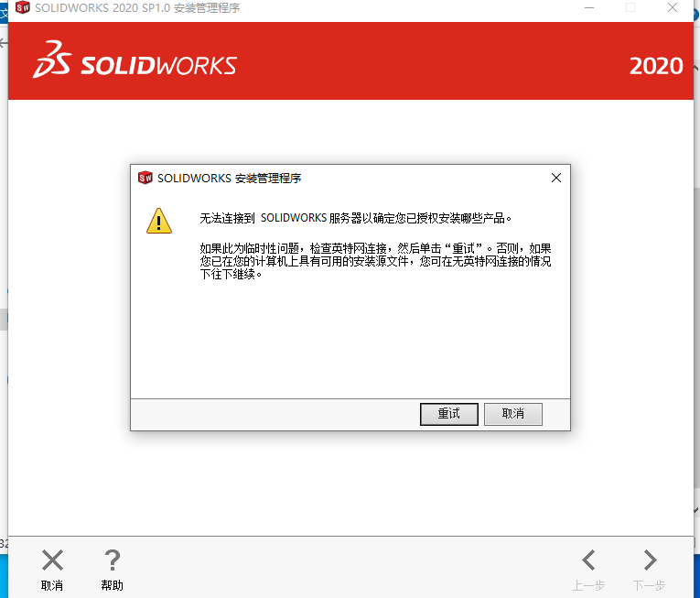Click the message line 无法连接到 SOLIDWORKS 服务器
Viewport: 700px width, 598px height.
click(355, 218)
